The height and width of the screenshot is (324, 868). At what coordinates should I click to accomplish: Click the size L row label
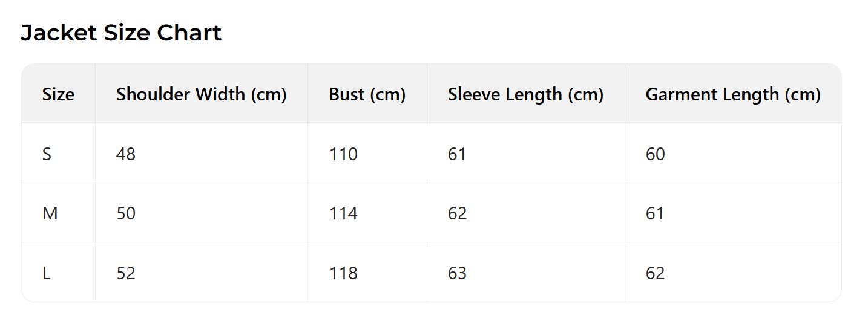pos(46,273)
